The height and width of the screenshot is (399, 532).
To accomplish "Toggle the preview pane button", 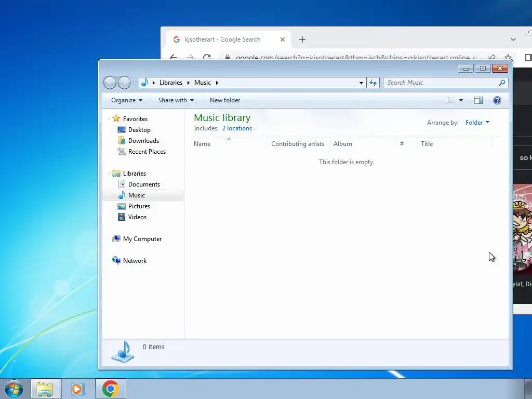I will click(478, 100).
